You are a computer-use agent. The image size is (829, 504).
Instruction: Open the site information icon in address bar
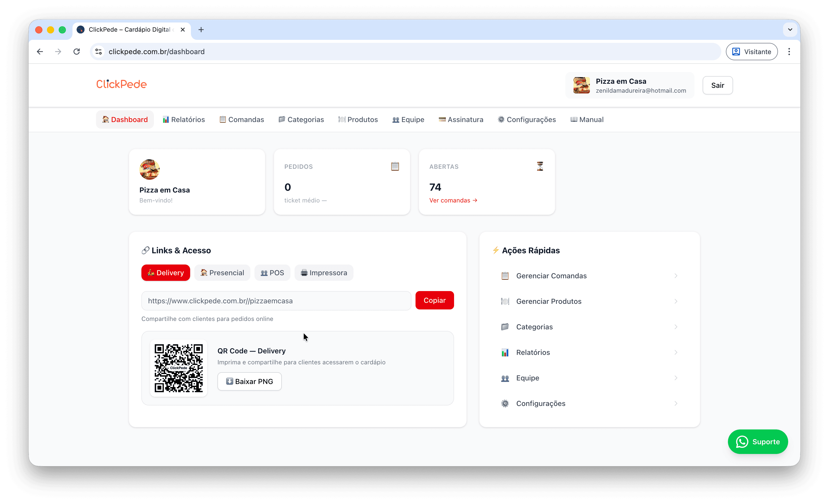point(99,52)
